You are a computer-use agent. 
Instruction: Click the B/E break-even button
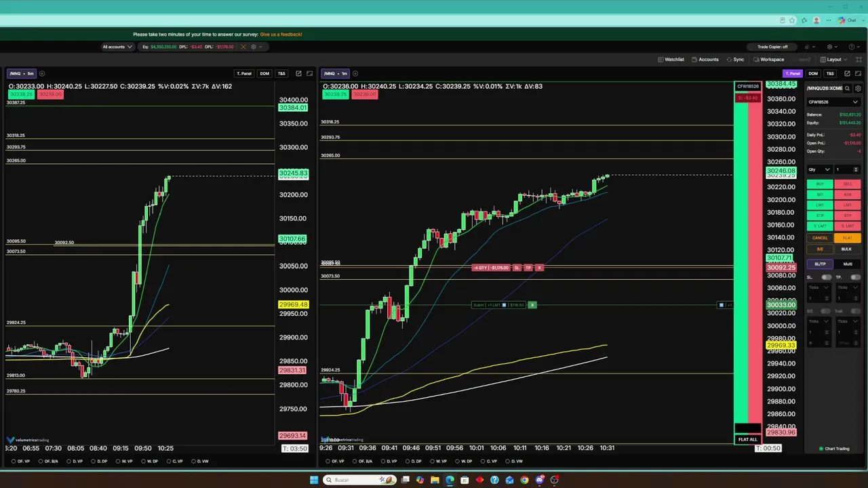[x=820, y=249]
